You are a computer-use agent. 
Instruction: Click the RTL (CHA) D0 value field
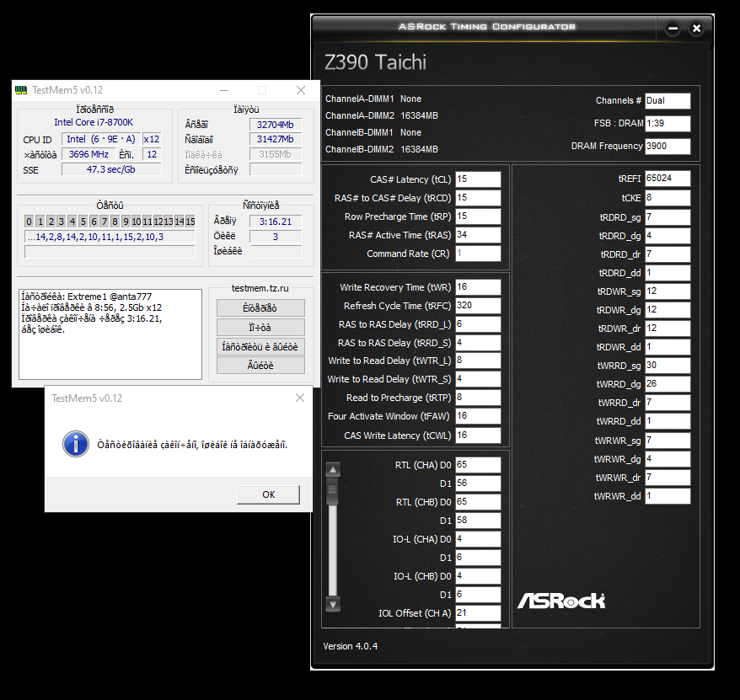[478, 465]
